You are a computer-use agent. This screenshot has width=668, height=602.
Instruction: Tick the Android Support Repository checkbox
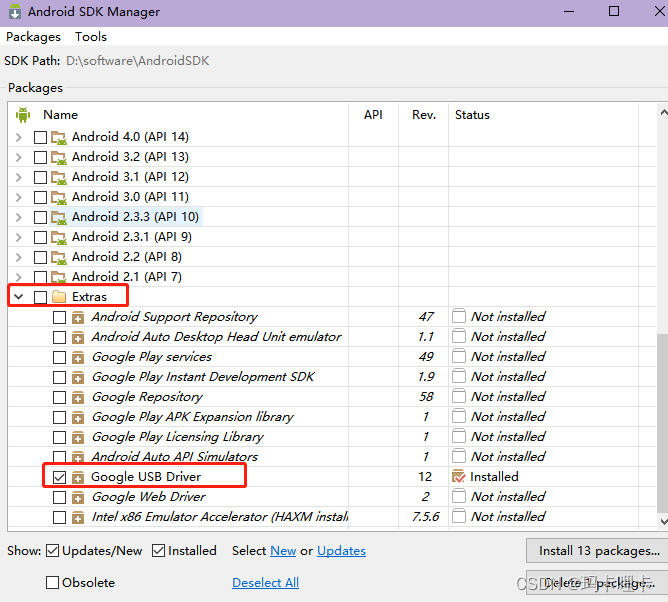click(x=60, y=317)
